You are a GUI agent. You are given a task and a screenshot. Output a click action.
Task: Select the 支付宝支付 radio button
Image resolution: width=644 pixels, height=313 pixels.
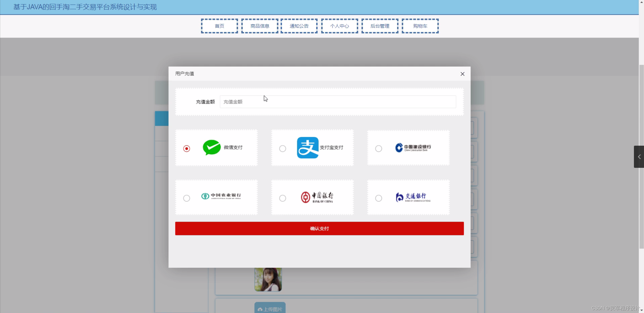(x=282, y=149)
